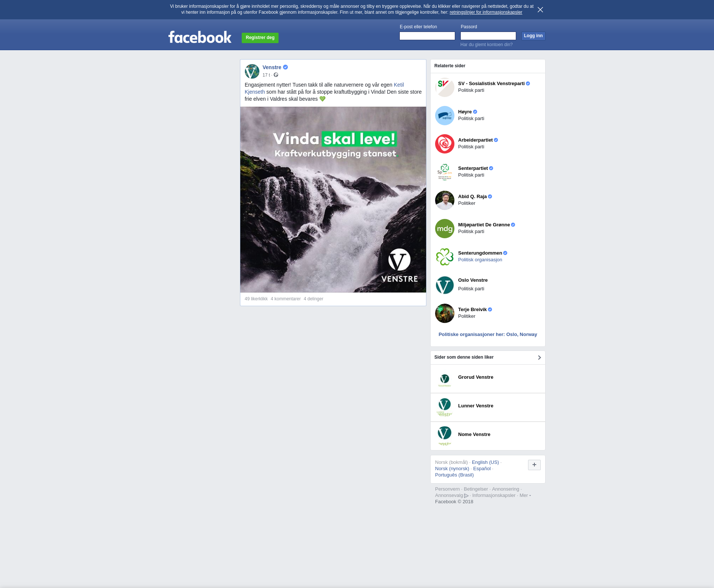Viewport: 714px width, 588px height.
Task: Switch language to Norsk (nynorsk)
Action: point(452,469)
